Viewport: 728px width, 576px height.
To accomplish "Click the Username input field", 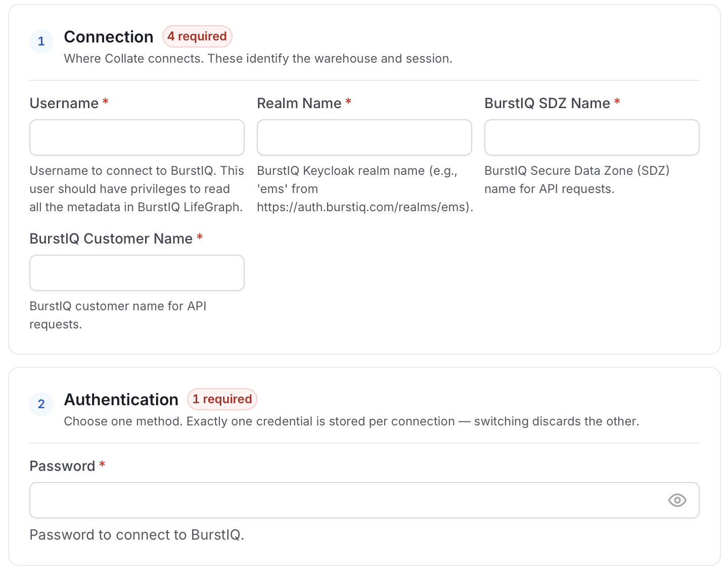I will tap(137, 137).
